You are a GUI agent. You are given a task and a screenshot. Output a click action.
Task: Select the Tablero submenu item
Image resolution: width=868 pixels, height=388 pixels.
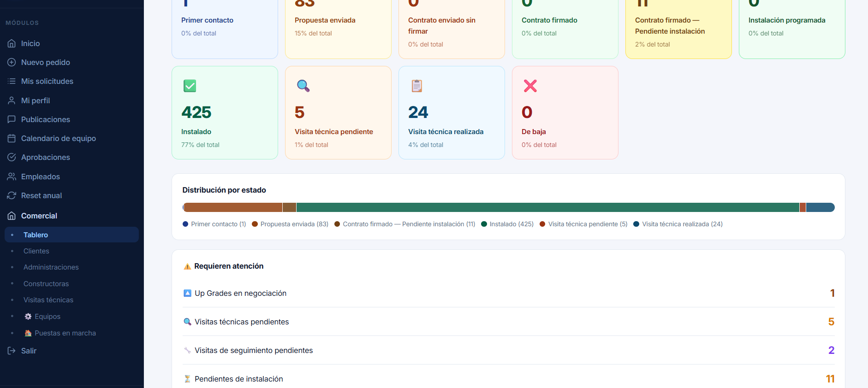(x=71, y=235)
